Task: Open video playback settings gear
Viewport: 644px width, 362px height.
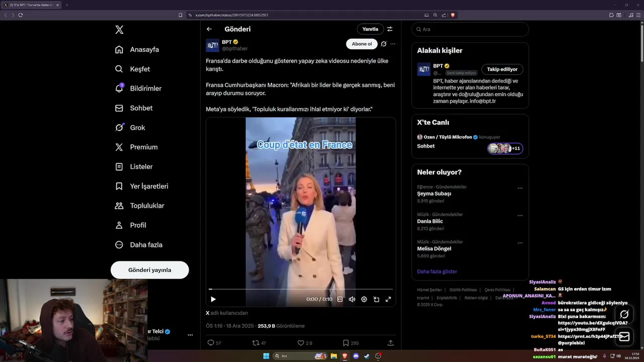Action: tap(364, 299)
